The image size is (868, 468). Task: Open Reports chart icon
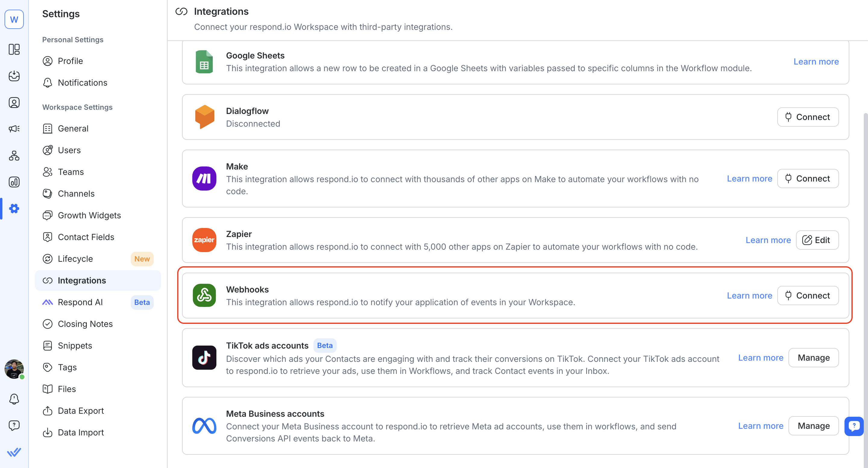[x=14, y=182]
